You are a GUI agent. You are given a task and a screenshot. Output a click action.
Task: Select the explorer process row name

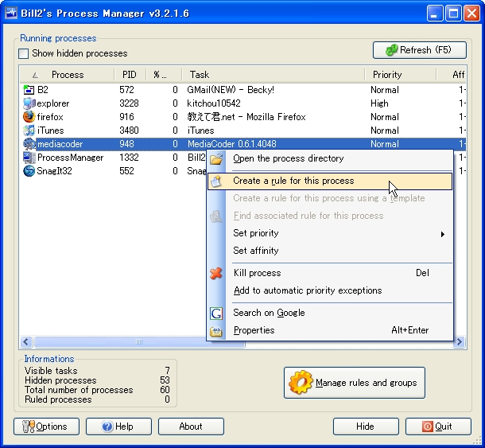53,103
